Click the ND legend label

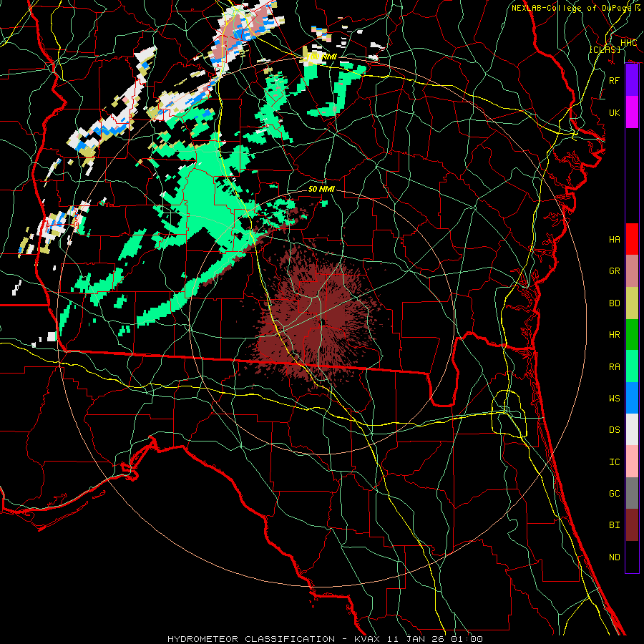click(614, 557)
